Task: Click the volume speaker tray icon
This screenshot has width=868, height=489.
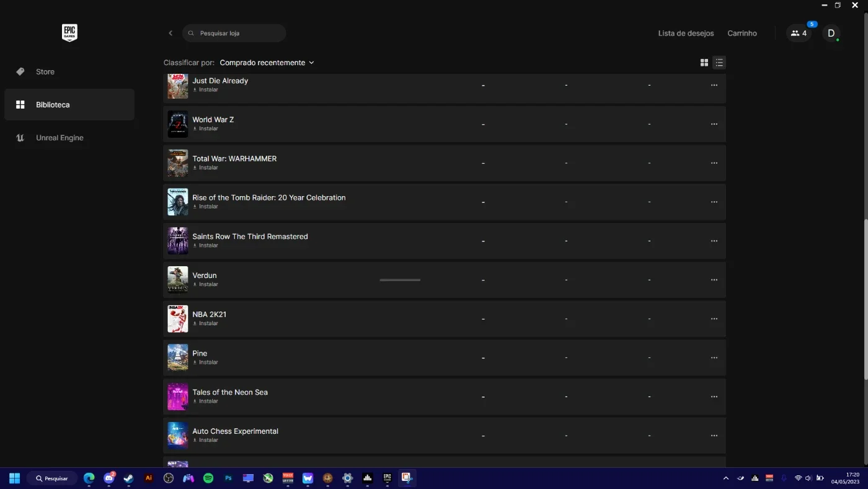Action: 808,478
